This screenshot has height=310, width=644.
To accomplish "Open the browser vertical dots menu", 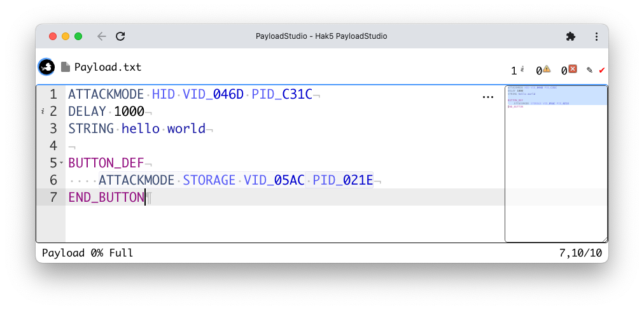I will [596, 36].
